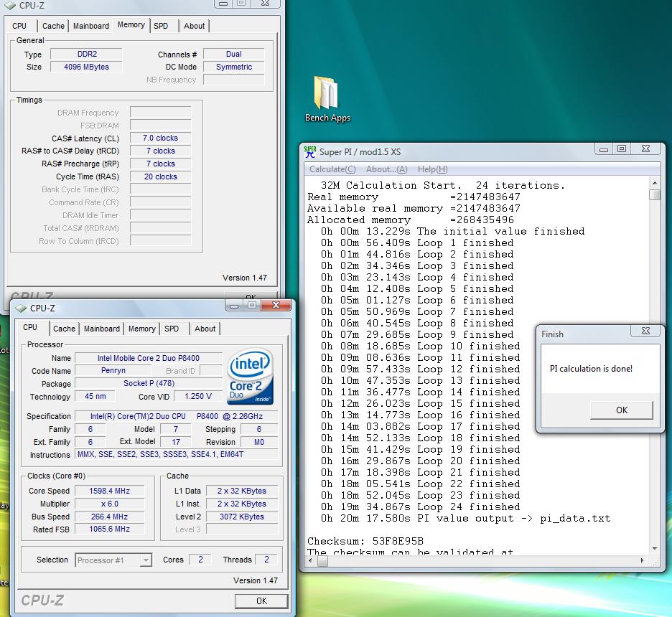
Task: Close the Finish dialog with X
Action: pos(646,331)
